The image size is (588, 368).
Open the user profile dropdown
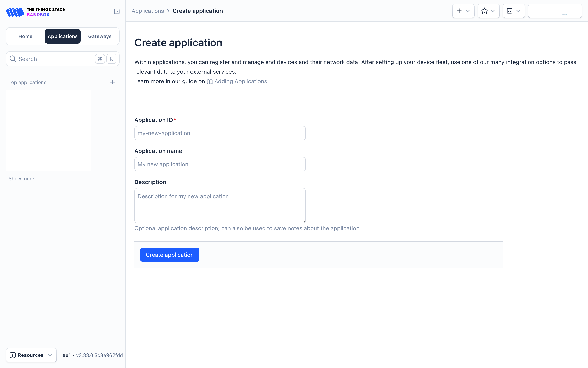tap(555, 11)
